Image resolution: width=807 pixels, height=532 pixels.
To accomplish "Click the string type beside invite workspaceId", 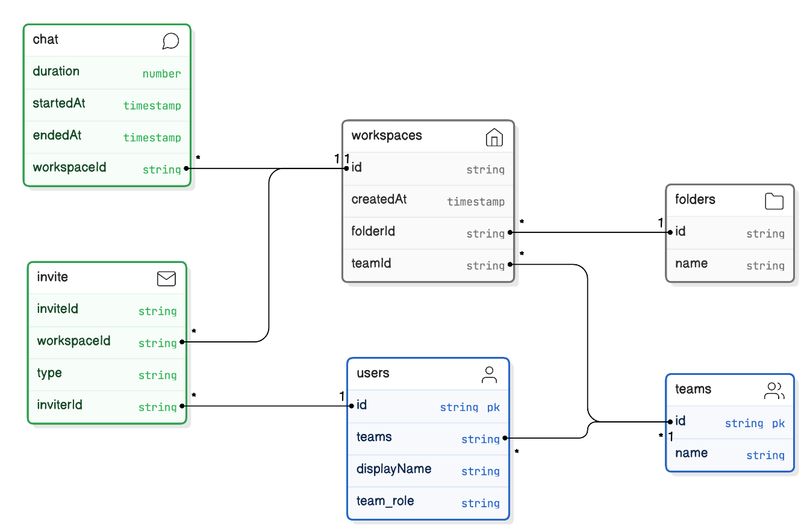I will point(157,344).
